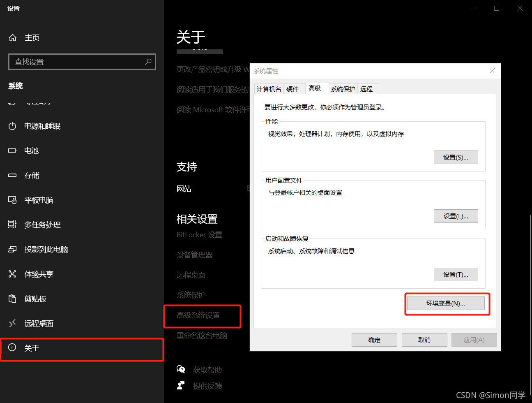Click the Home house icon in Settings sidebar
Viewport: 532px width, 403px height.
click(13, 38)
